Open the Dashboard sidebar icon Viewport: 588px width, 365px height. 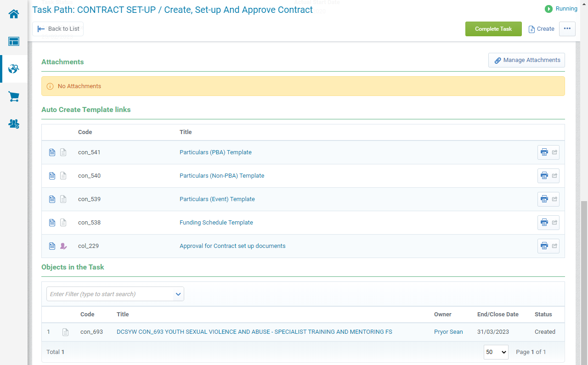point(13,41)
